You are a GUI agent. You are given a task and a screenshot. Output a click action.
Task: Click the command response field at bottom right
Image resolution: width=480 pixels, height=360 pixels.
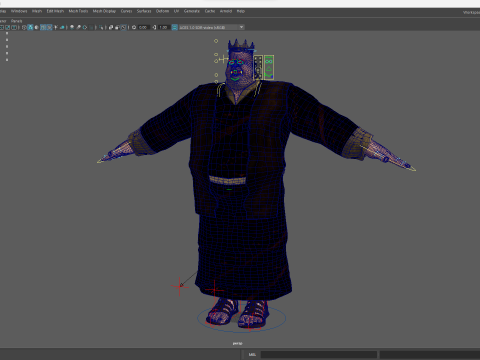tap(430, 354)
